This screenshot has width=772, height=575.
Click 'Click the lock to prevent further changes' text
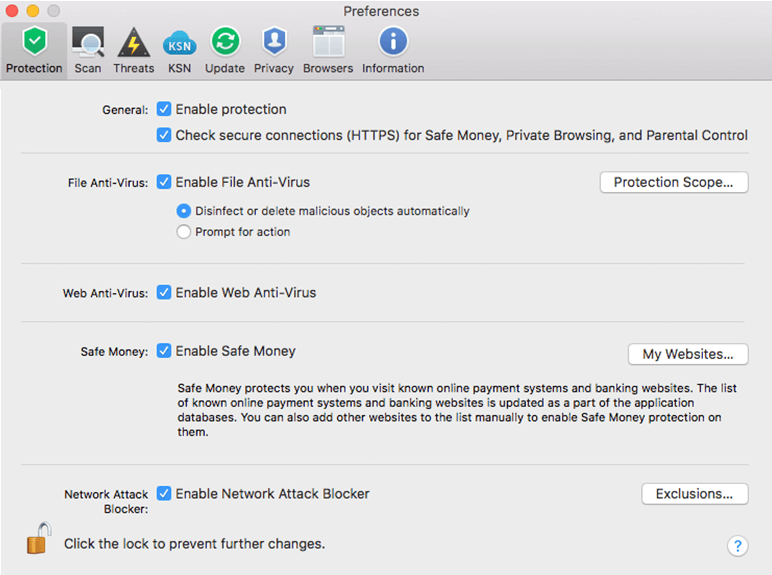pyautogui.click(x=194, y=543)
